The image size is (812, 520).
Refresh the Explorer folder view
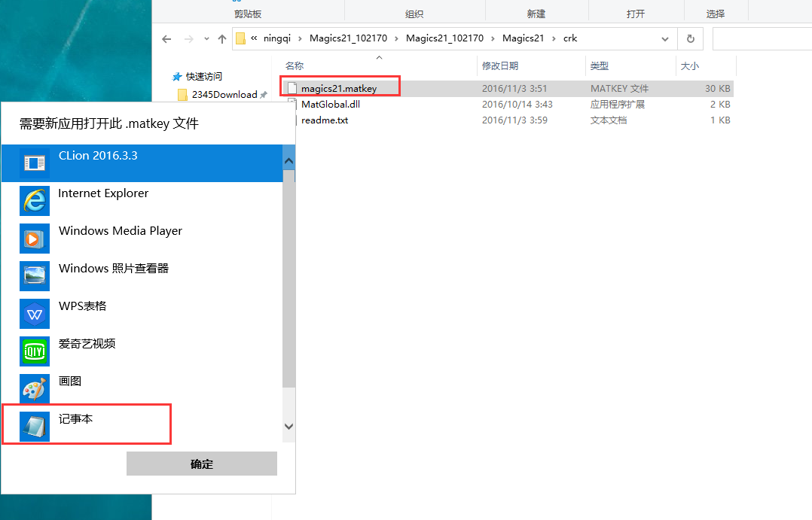(x=690, y=39)
